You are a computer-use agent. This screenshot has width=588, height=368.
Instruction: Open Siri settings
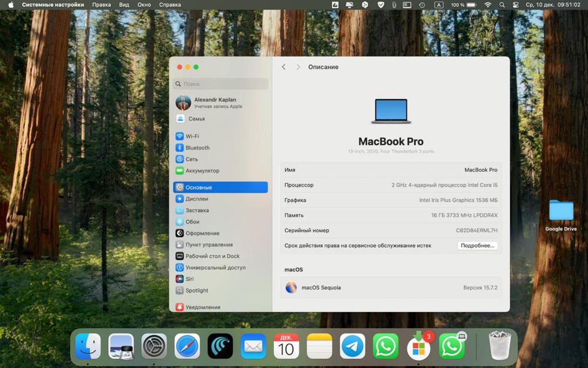220,279
